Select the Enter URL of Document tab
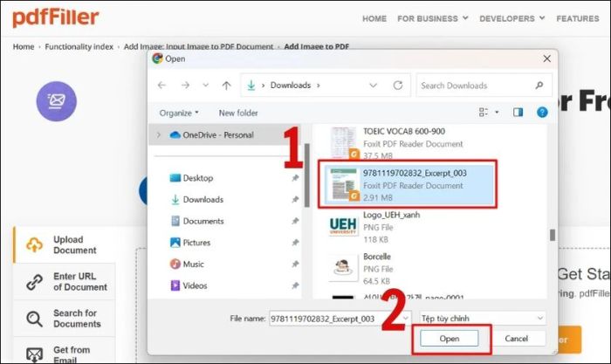611x364 pixels. (x=65, y=281)
